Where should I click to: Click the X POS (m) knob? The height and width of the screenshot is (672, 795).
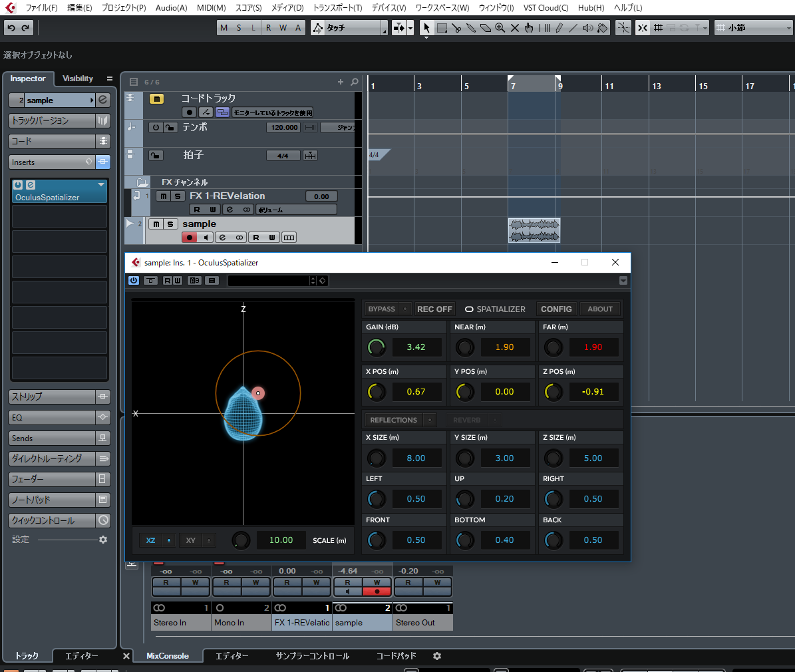click(376, 391)
